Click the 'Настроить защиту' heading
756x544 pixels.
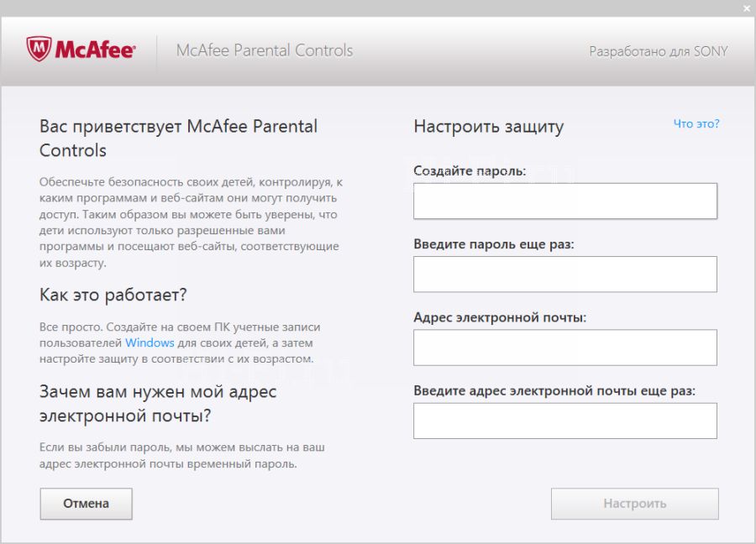[488, 127]
